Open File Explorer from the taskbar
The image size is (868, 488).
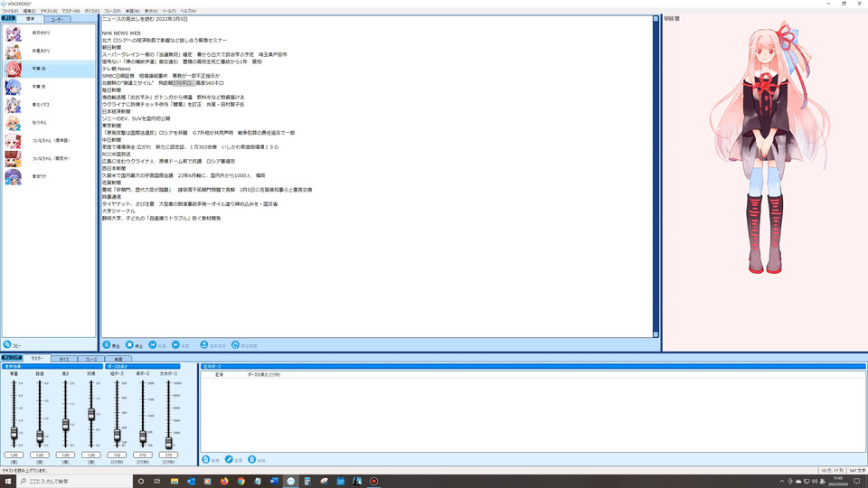[x=175, y=481]
